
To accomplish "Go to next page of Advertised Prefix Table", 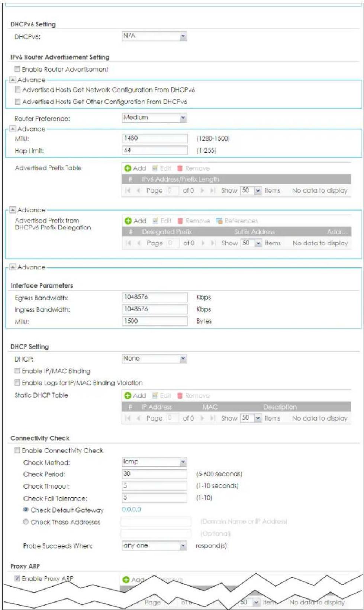I will click(x=203, y=190).
